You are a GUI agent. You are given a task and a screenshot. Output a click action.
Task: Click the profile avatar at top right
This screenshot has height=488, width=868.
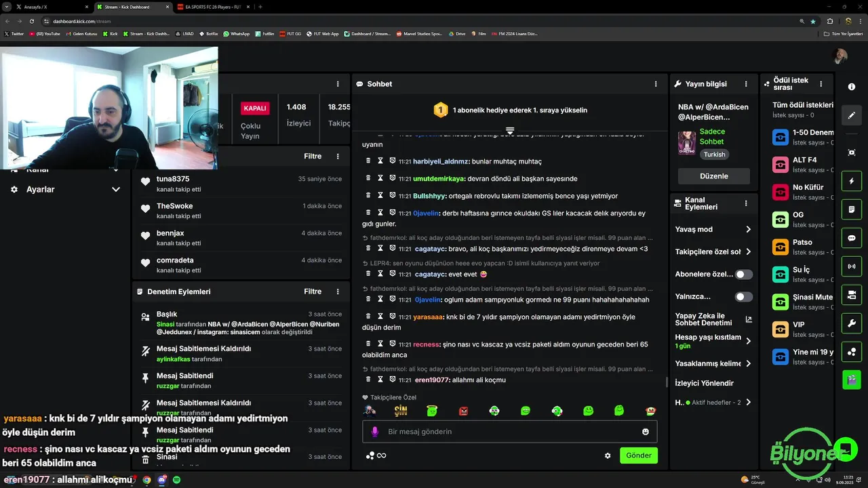point(840,57)
